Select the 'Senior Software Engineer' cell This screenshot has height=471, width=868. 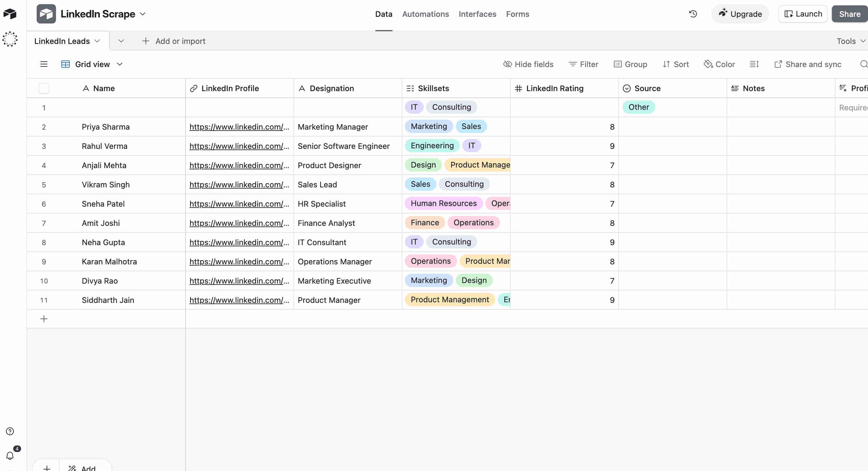click(348, 146)
